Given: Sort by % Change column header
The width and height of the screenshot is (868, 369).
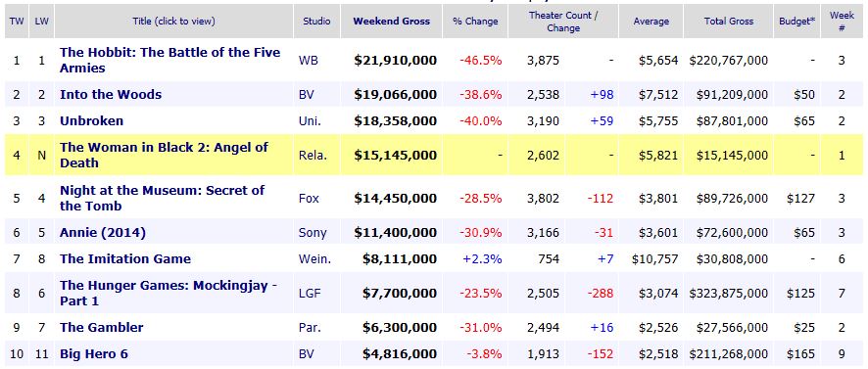Looking at the screenshot, I should (475, 22).
